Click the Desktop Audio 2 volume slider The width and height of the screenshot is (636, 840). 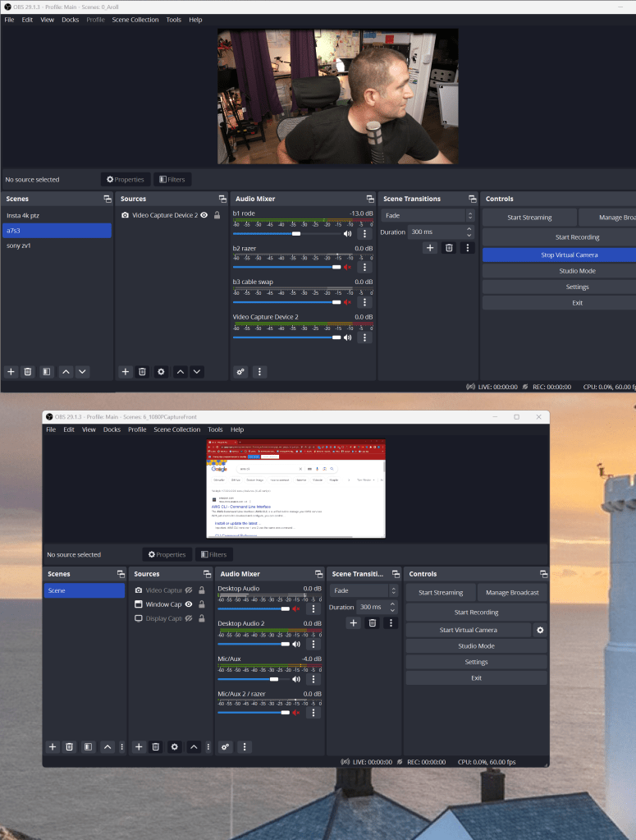[x=254, y=644]
